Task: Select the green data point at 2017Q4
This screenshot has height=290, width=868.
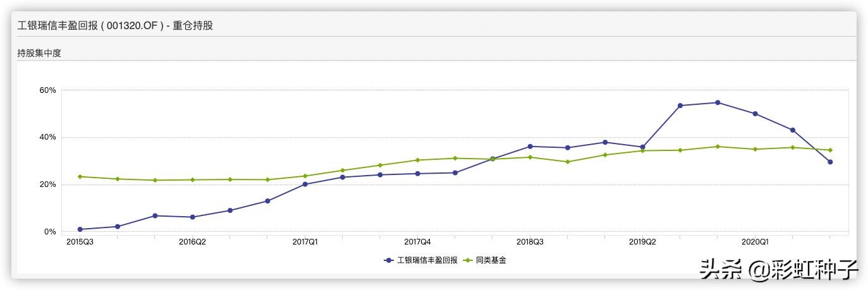Action: pyautogui.click(x=417, y=160)
